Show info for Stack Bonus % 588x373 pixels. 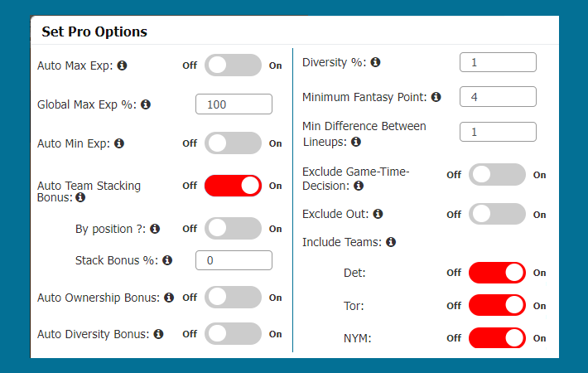click(x=167, y=260)
